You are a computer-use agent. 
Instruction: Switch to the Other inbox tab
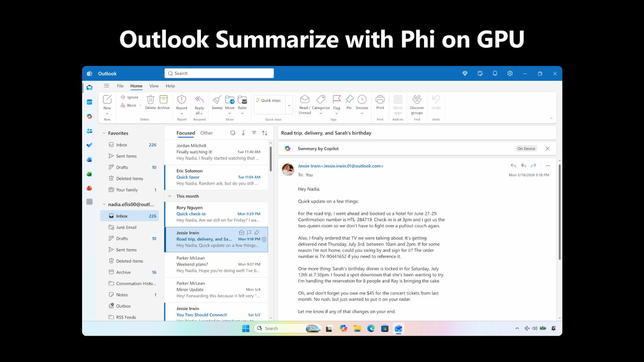click(x=206, y=133)
